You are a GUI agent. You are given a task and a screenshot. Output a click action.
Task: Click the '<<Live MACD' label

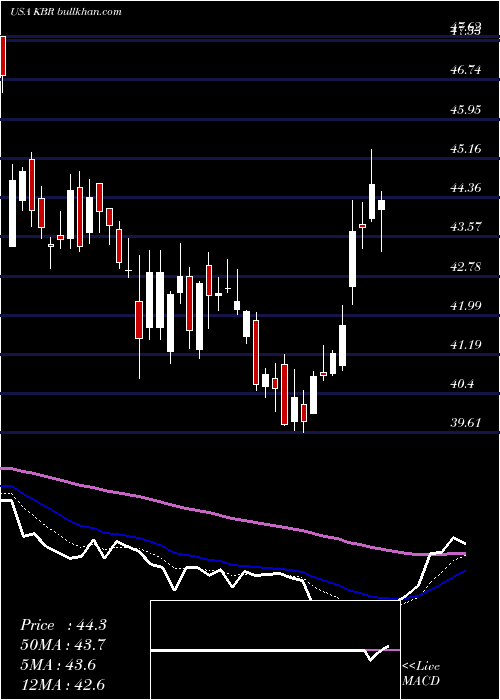[421, 673]
